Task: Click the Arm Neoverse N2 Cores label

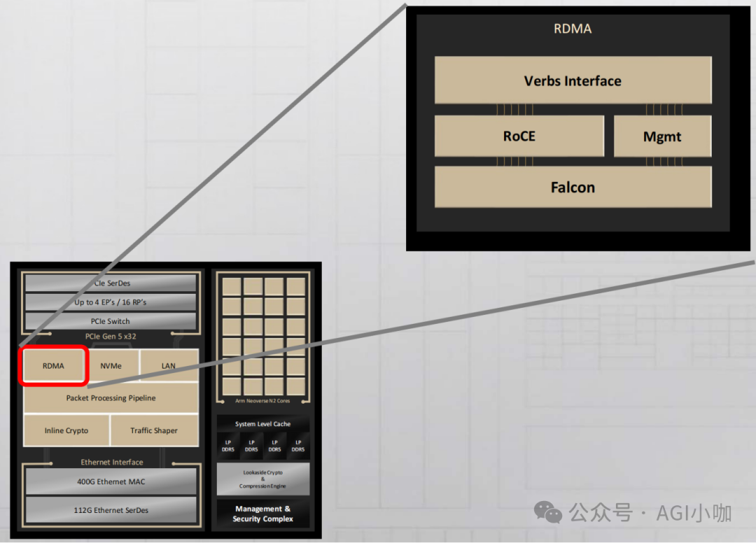Action: coord(262,401)
